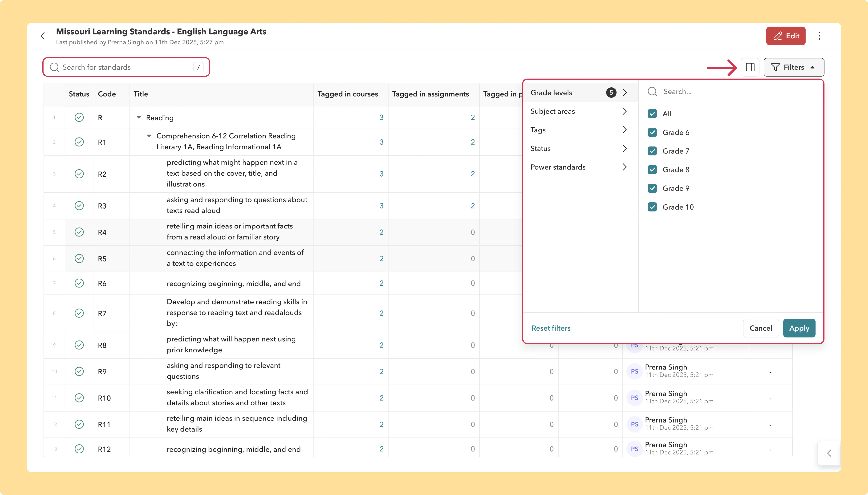Open the three-dot more options menu
This screenshot has height=495, width=868.
coord(819,36)
